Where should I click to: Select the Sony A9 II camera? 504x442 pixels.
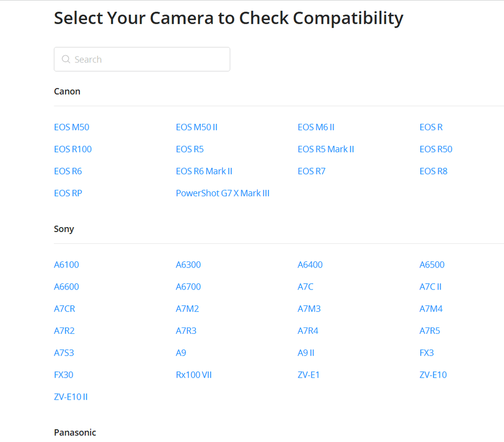click(x=306, y=353)
